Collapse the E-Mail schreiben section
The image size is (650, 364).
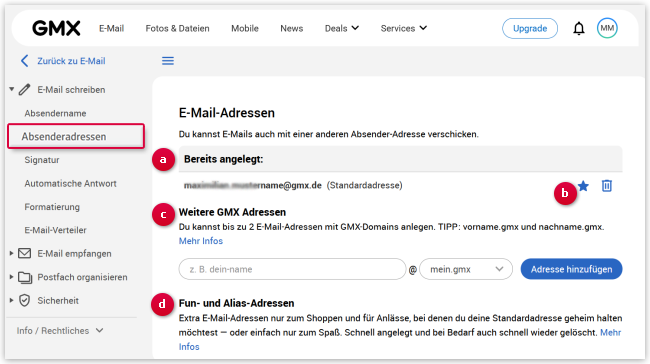[x=12, y=89]
